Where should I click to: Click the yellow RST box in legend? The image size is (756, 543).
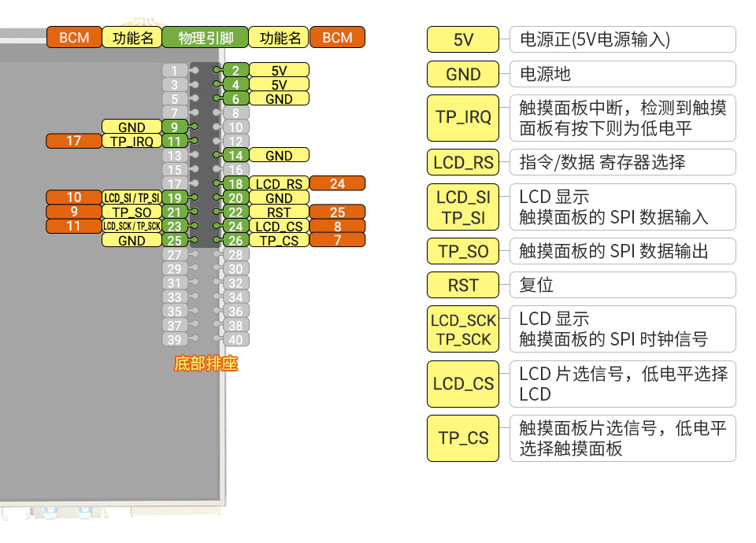(x=463, y=285)
